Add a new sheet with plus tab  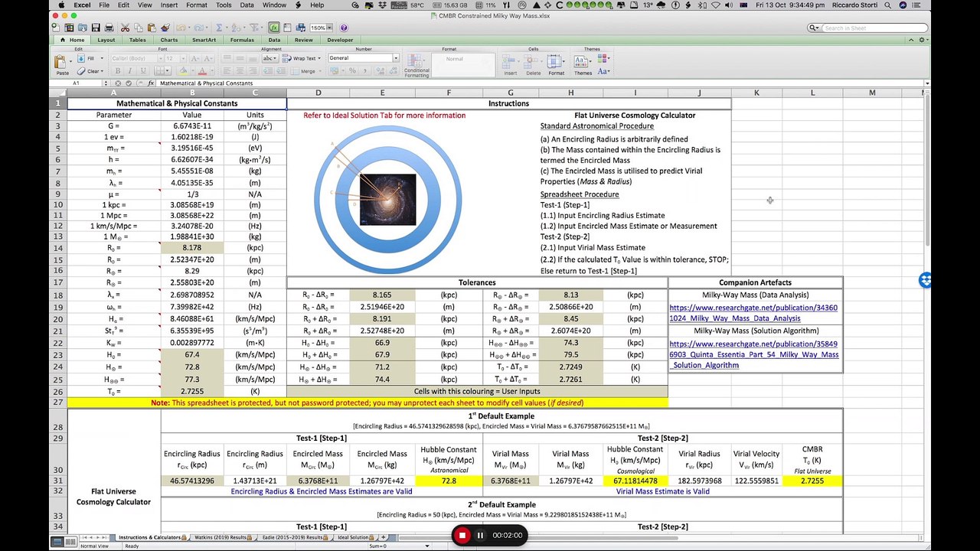coord(383,537)
